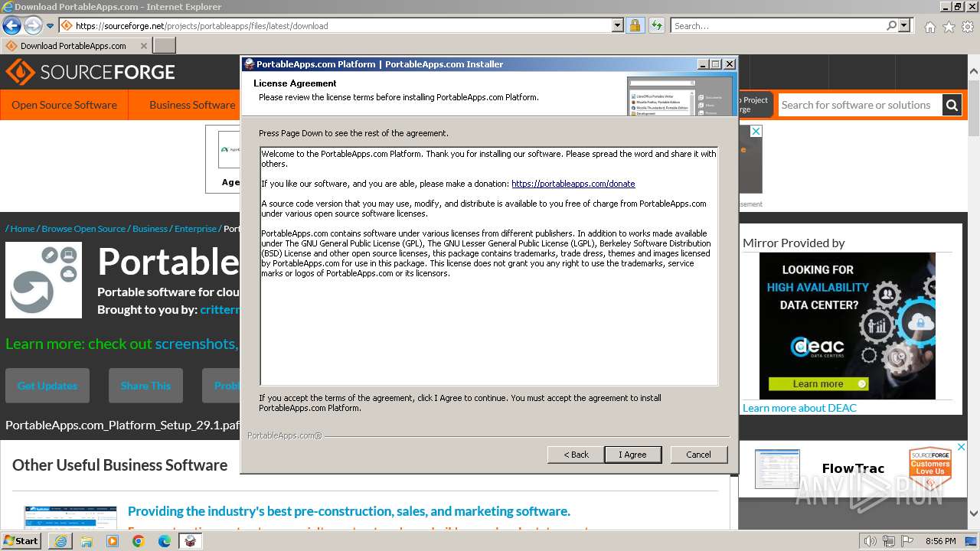Click the installer title bar icon
This screenshot has width=980, height=551.
pyautogui.click(x=250, y=64)
